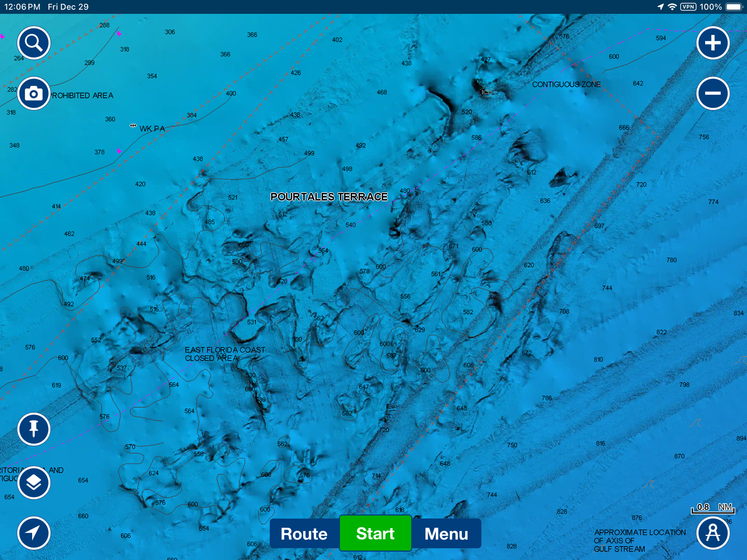Screen dimensions: 747x560
Task: Open the Route button
Action: pyautogui.click(x=304, y=533)
